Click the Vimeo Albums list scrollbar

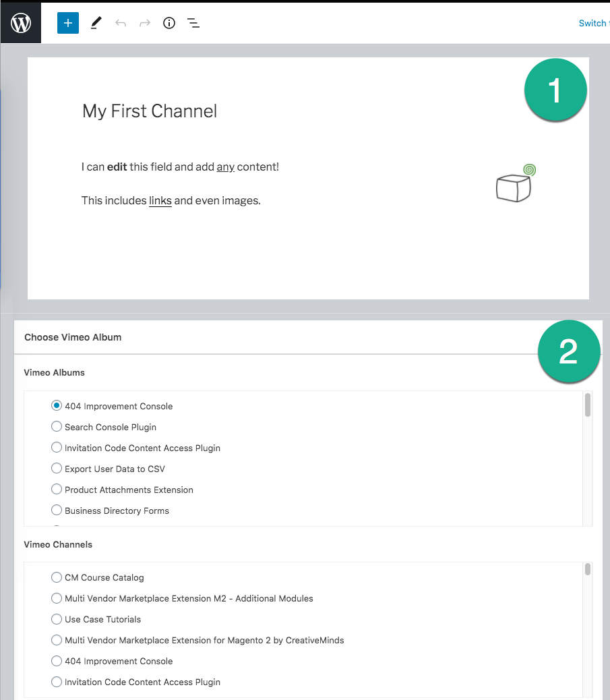tap(588, 405)
